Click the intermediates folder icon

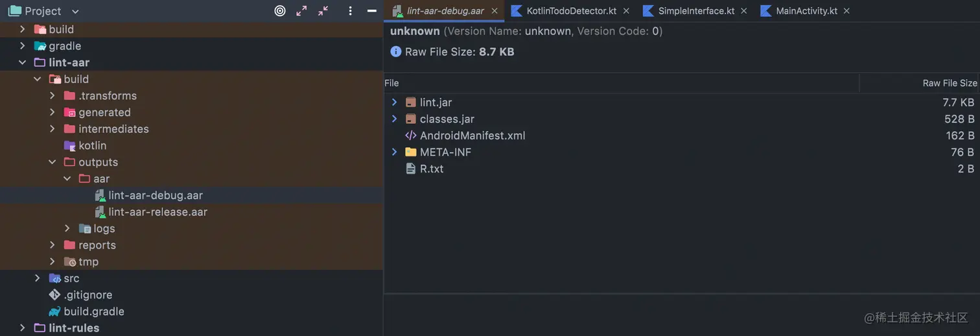69,129
